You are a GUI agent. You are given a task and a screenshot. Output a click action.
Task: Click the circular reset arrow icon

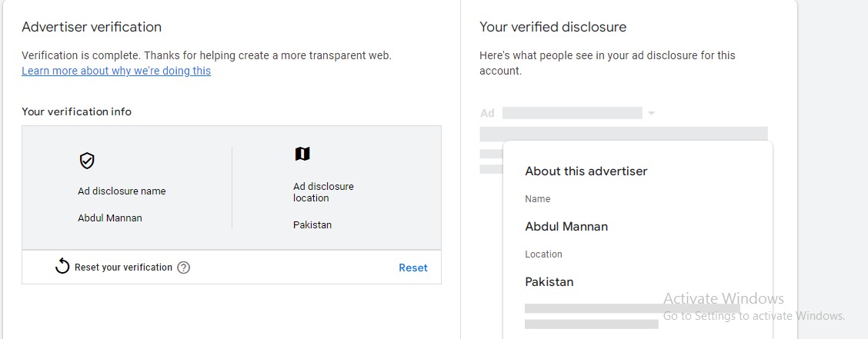62,267
